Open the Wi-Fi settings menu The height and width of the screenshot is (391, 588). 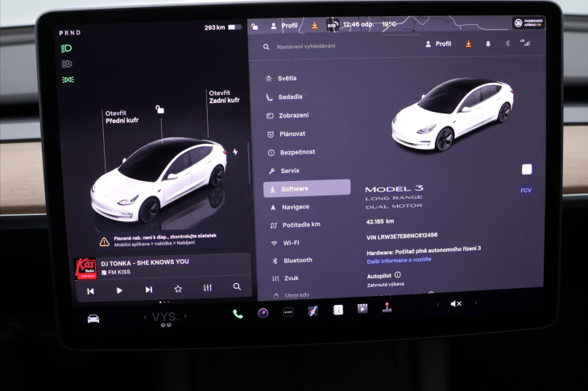coord(286,243)
